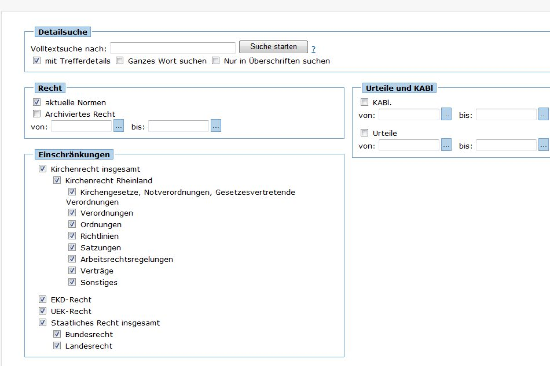
Task: Uncheck the Bundesrecht checkbox
Action: 57,334
